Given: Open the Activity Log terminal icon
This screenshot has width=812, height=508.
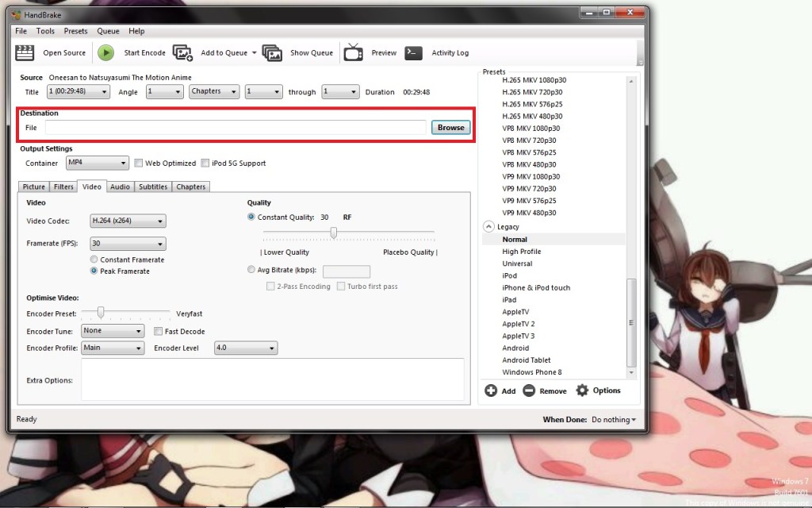Looking at the screenshot, I should (x=413, y=52).
